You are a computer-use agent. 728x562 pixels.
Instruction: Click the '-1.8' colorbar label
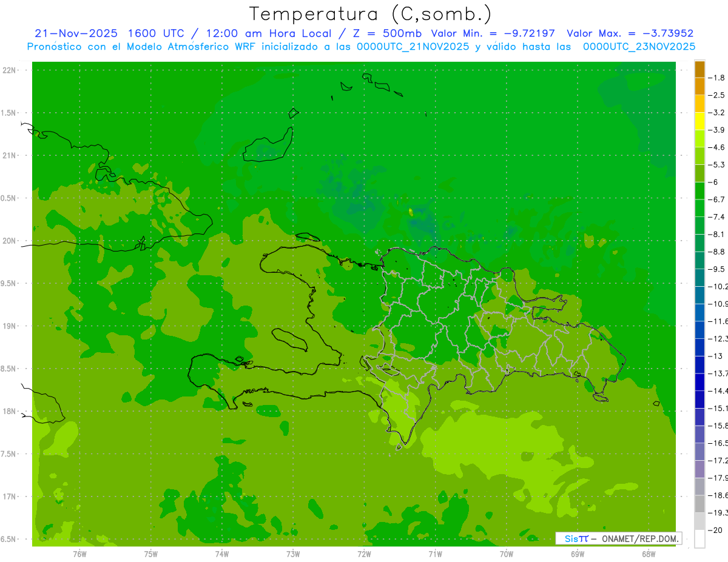coord(716,78)
